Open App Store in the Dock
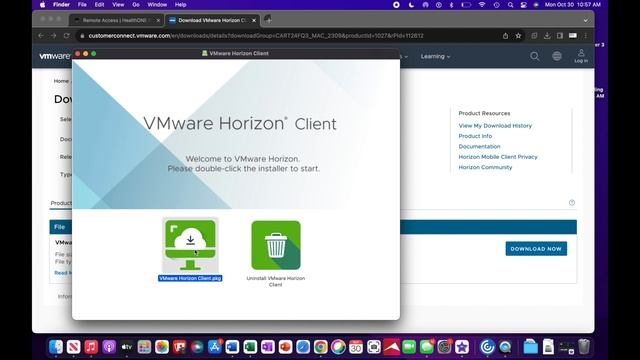Image resolution: width=640 pixels, height=360 pixels. 215,347
